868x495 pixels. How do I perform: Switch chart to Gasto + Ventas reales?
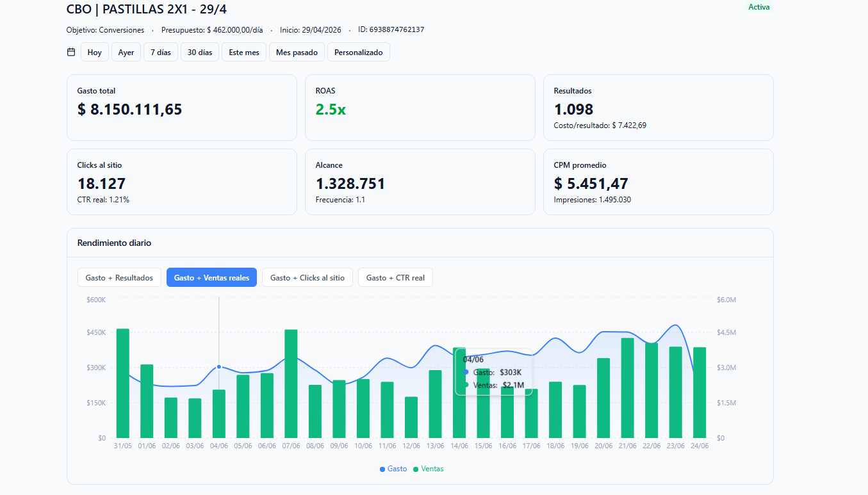click(x=212, y=277)
